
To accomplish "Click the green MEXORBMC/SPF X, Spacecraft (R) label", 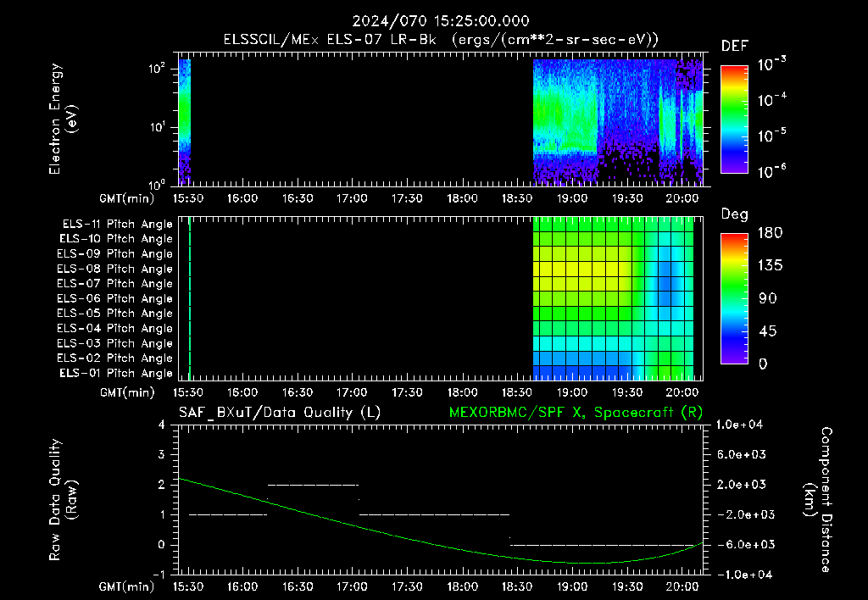I will click(576, 413).
